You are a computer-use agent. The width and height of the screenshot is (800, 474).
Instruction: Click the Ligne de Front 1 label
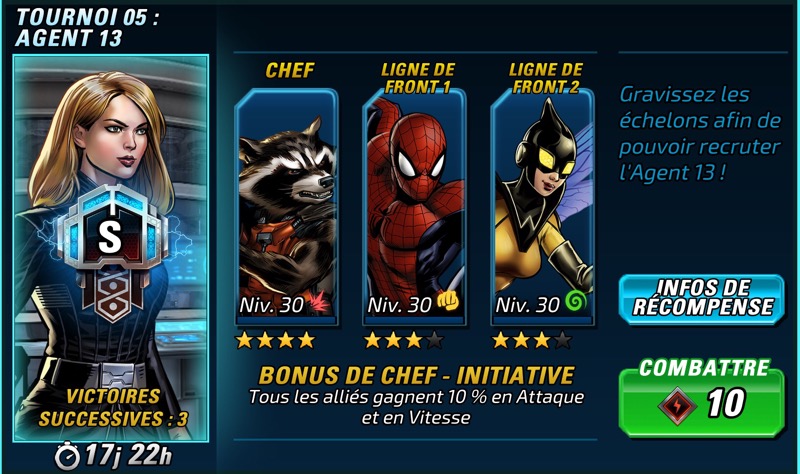point(418,78)
